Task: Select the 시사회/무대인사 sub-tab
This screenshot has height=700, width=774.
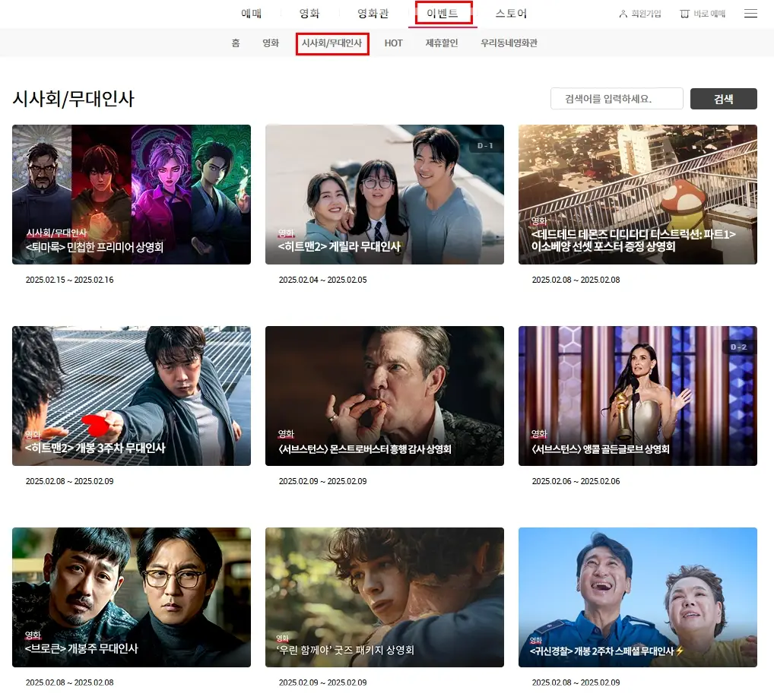Action: 332,43
